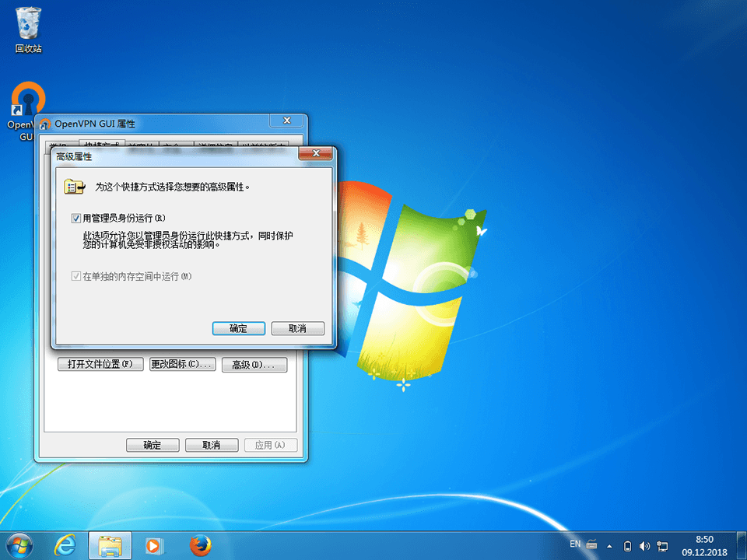
Task: Open Windows Explorer folder taskbar icon
Action: point(110,546)
